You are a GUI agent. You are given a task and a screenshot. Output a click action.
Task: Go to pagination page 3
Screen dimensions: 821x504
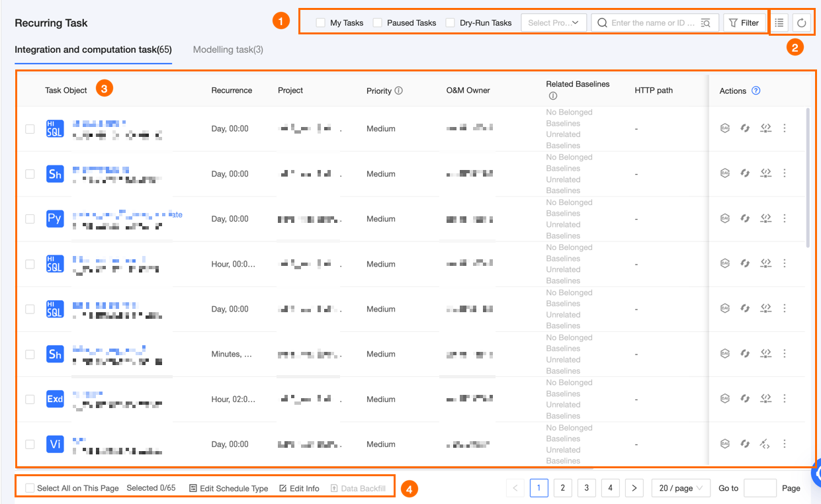click(x=586, y=488)
